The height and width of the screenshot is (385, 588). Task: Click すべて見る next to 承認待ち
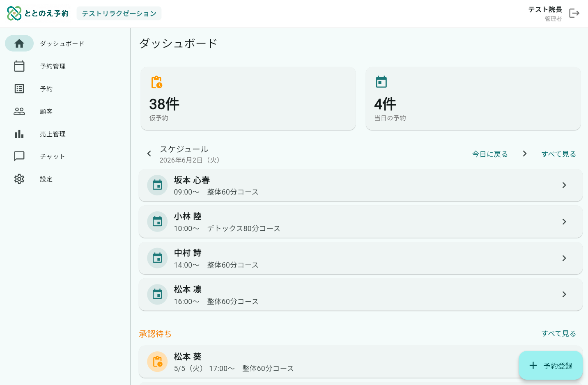[558, 333]
